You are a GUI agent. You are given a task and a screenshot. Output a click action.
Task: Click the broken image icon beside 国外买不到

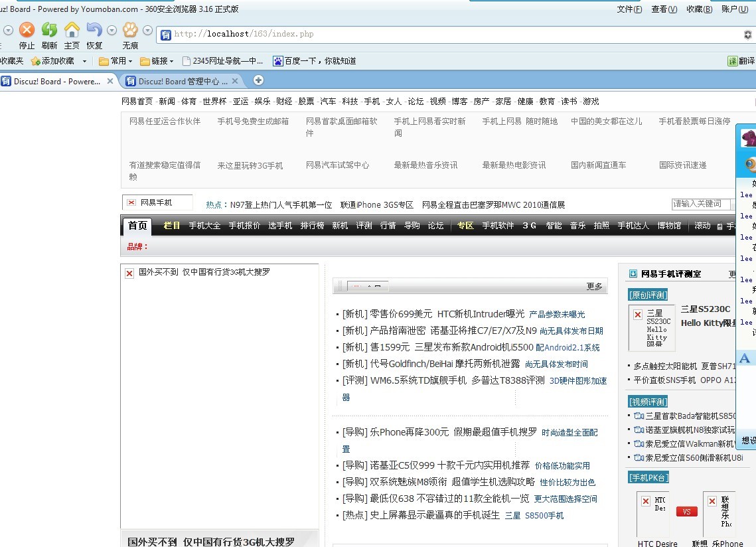click(x=129, y=273)
